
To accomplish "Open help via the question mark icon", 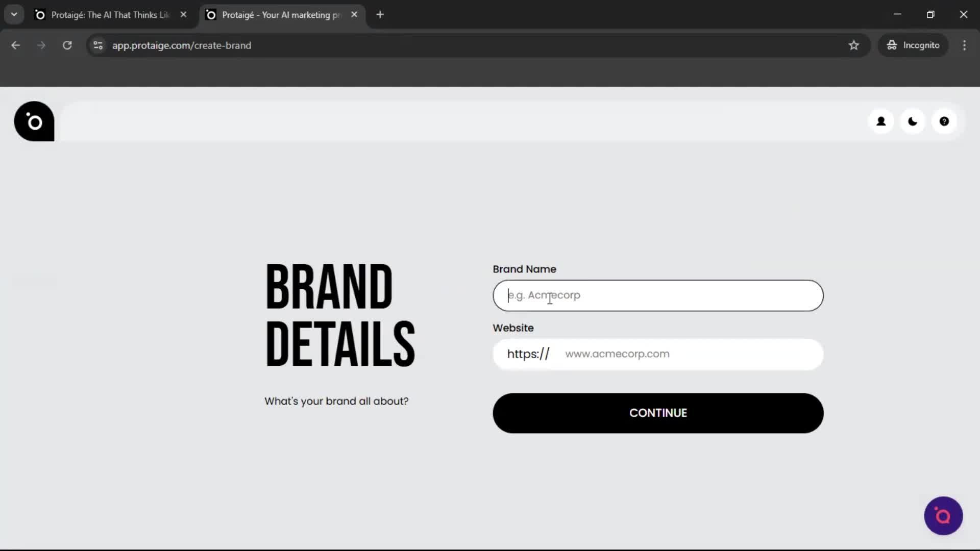I will [944, 121].
